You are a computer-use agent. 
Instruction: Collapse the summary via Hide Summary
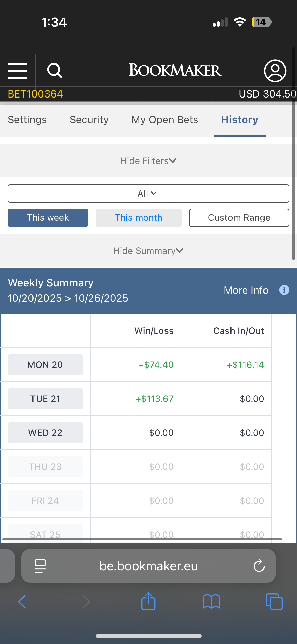pos(148,251)
